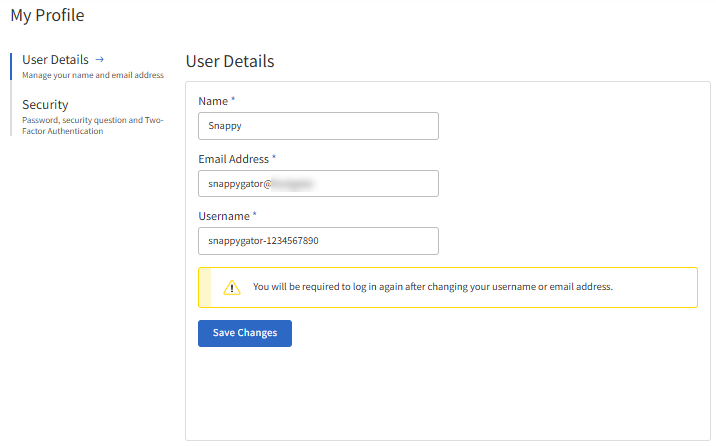716x446 pixels.
Task: Open the Security settings section
Action: tap(46, 105)
